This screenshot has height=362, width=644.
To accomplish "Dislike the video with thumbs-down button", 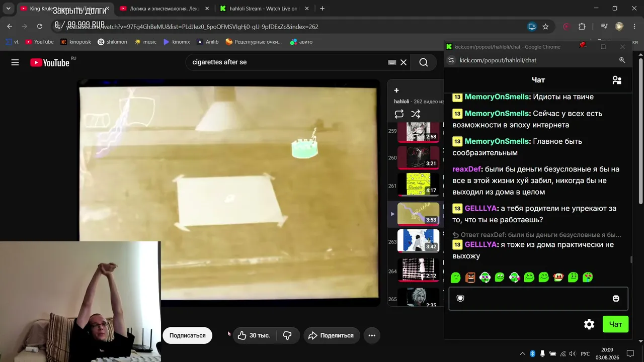I will click(287, 335).
